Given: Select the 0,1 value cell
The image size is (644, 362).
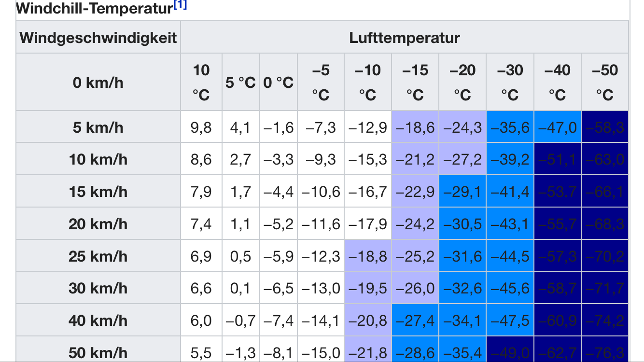Looking at the screenshot, I should (241, 288).
